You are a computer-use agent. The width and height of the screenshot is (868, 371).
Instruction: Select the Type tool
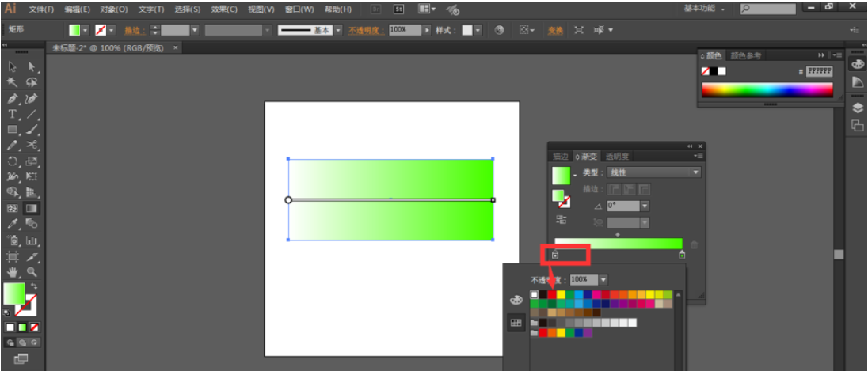[13, 115]
